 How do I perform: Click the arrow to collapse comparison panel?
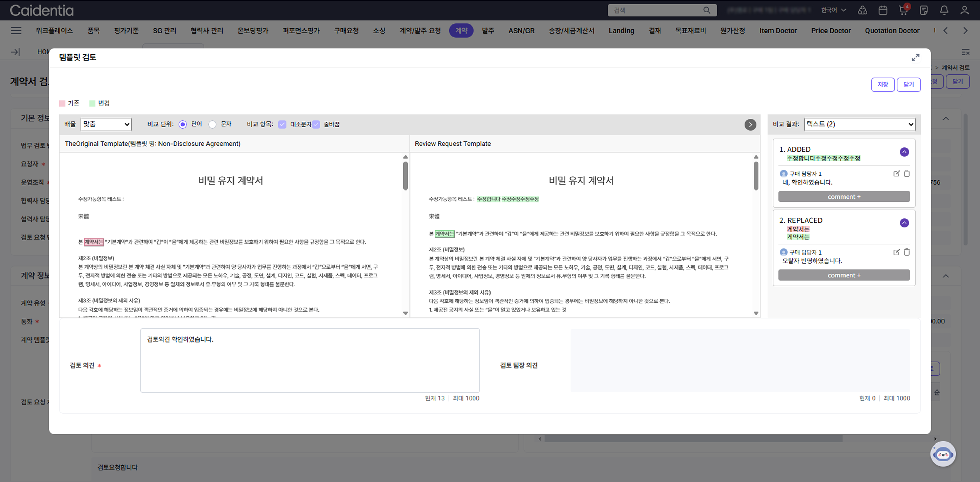tap(750, 125)
